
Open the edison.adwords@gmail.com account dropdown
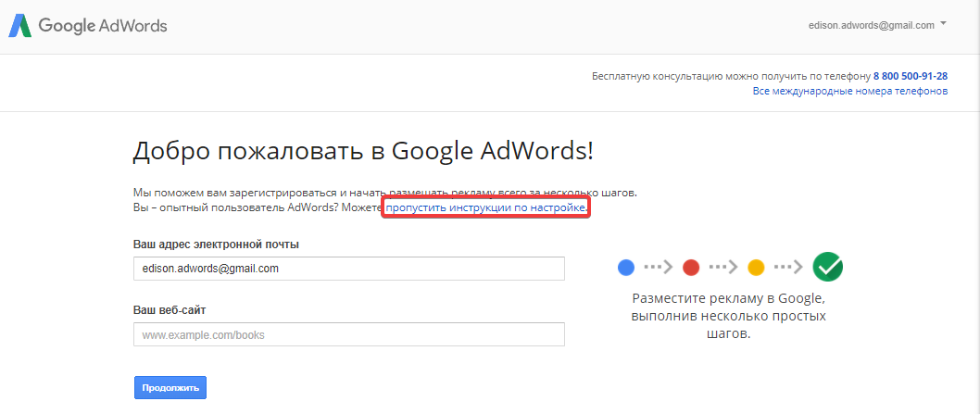coord(877,25)
